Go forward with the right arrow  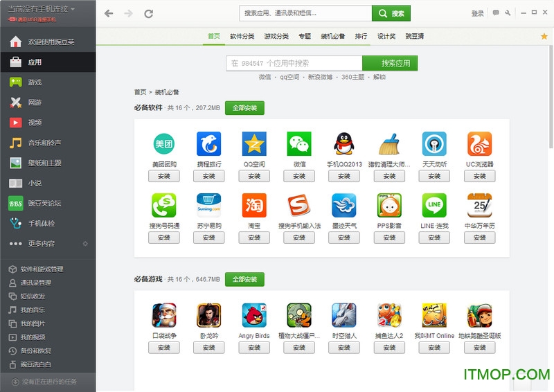pos(128,13)
